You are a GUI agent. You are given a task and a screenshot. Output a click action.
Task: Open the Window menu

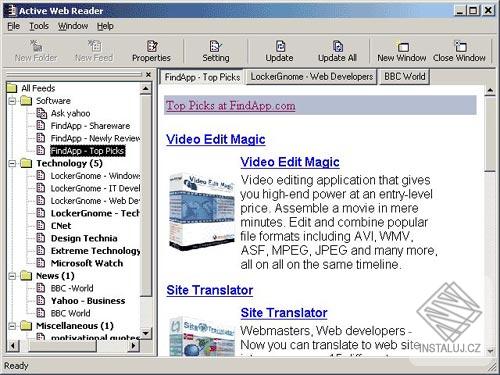point(73,26)
